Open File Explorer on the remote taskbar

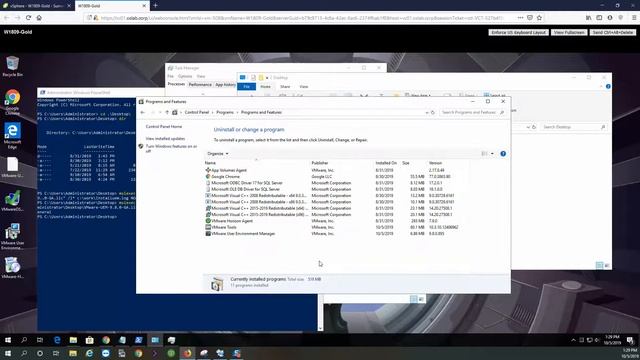point(73,340)
